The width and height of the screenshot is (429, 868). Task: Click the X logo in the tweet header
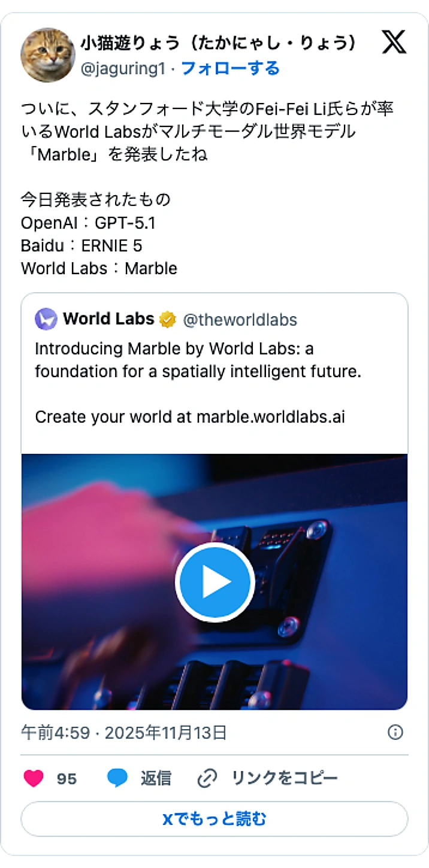(x=393, y=43)
